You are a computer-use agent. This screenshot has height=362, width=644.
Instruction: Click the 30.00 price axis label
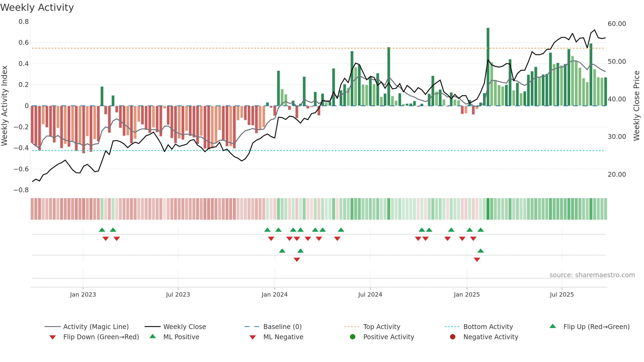tap(617, 136)
